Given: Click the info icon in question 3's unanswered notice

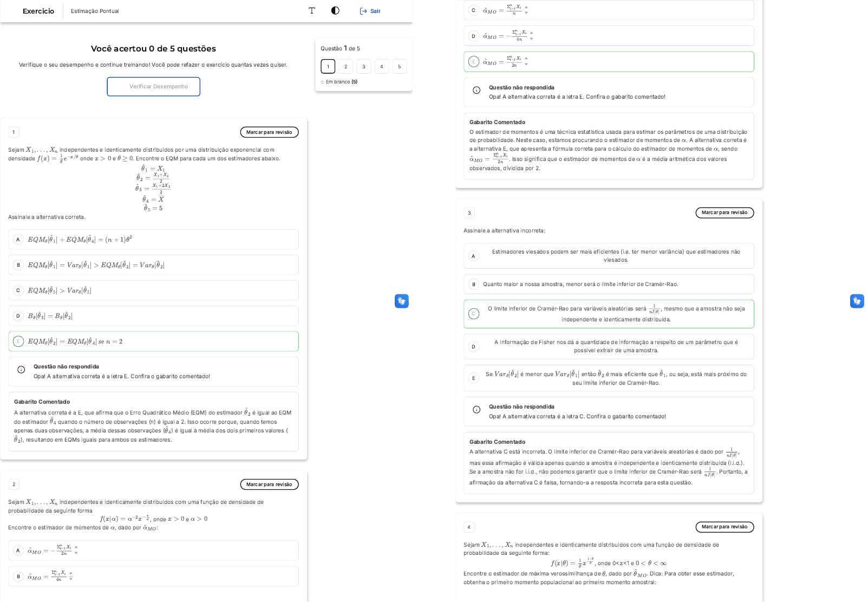Looking at the screenshot, I should click(477, 410).
